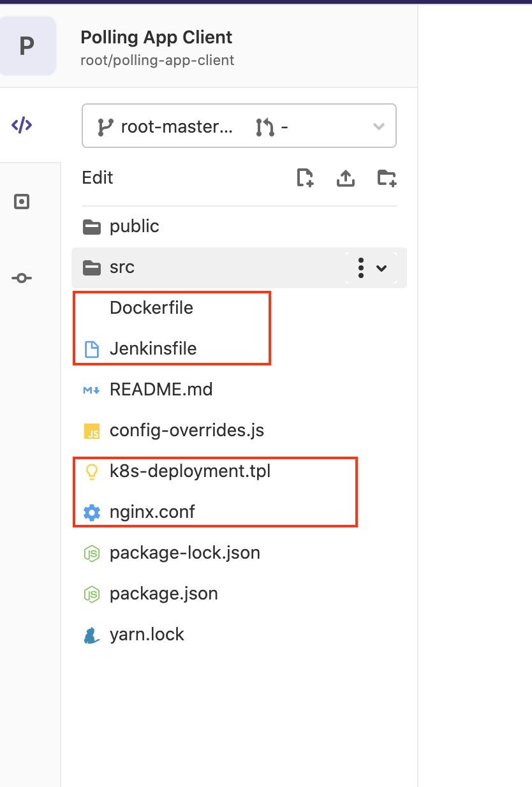532x787 pixels.
Task: Open the Commit sidebar icon
Action: (x=22, y=278)
